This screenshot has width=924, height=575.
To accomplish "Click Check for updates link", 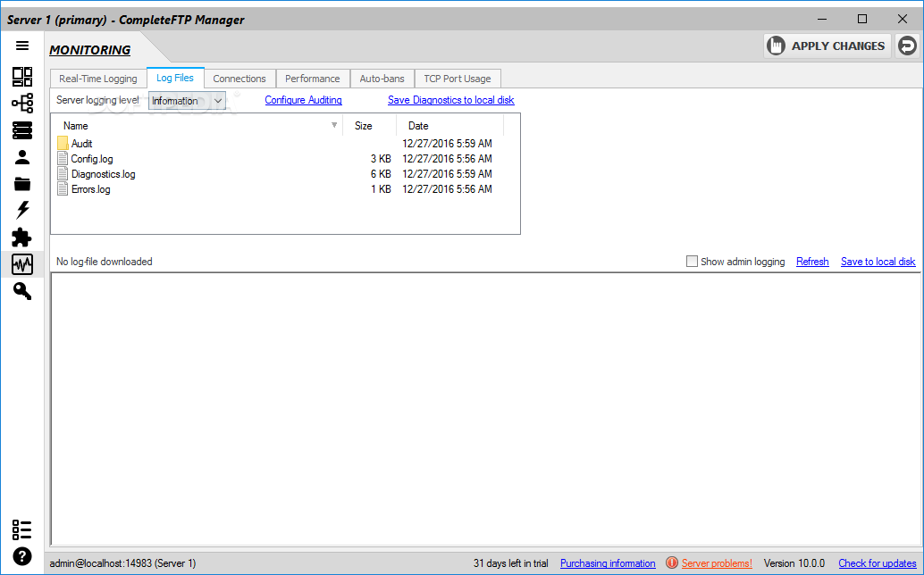I will [x=877, y=563].
